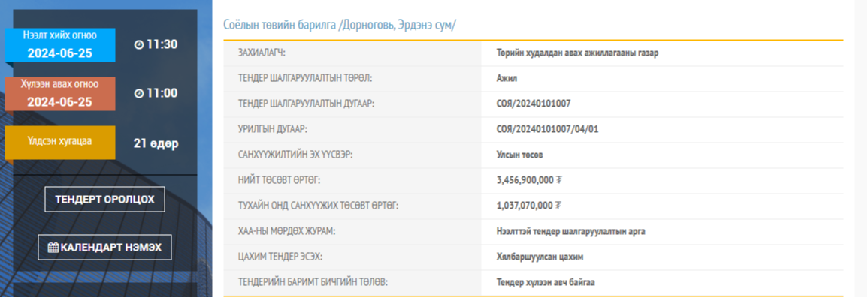Click Нээлттэй тендер шалгаруулалтын арга value
The height and width of the screenshot is (298, 868).
point(570,231)
